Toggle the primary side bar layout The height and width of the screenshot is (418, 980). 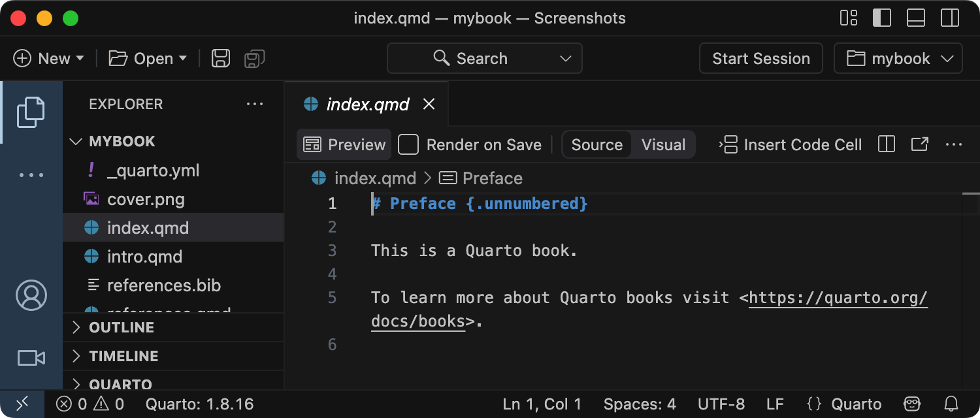(x=882, y=18)
